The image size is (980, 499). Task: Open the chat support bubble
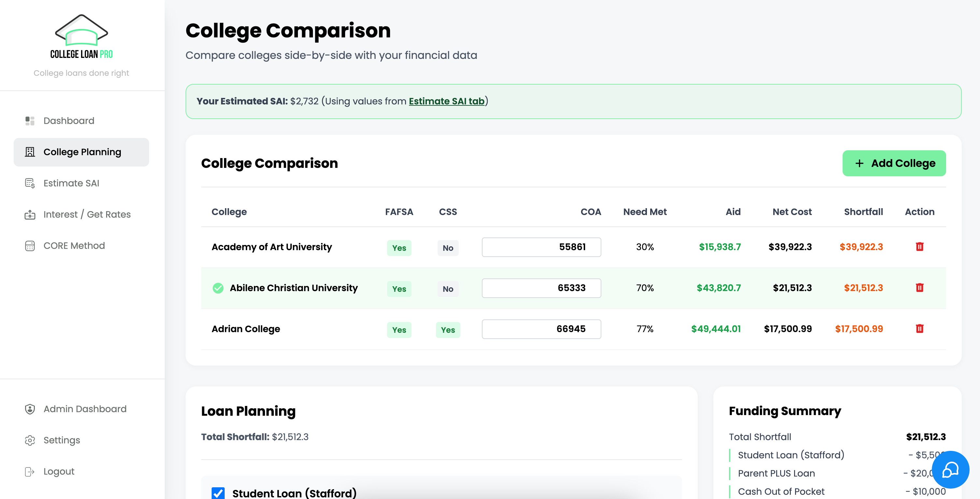pos(950,469)
